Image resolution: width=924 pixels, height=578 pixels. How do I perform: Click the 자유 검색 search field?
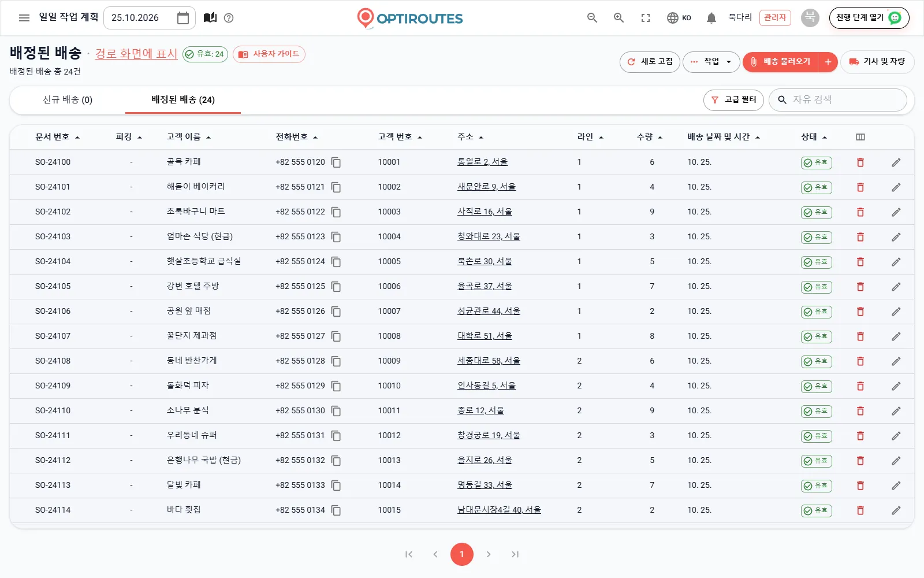tap(838, 100)
